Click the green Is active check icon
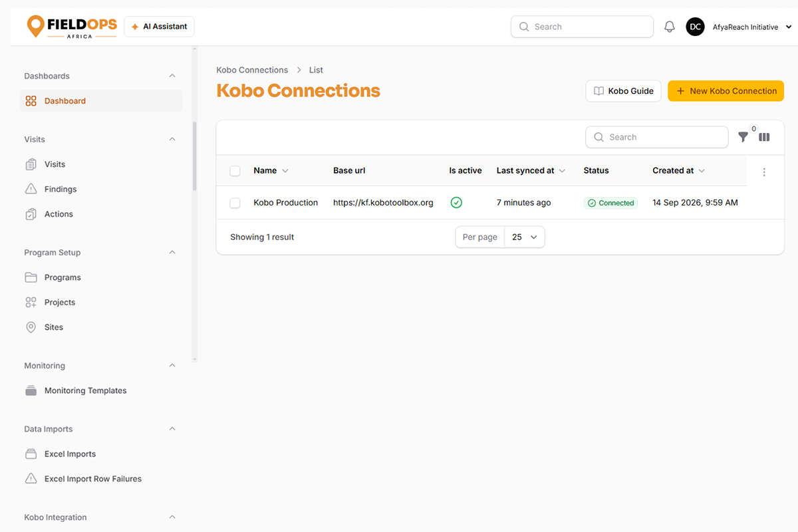Image resolution: width=798 pixels, height=532 pixels. 456,203
